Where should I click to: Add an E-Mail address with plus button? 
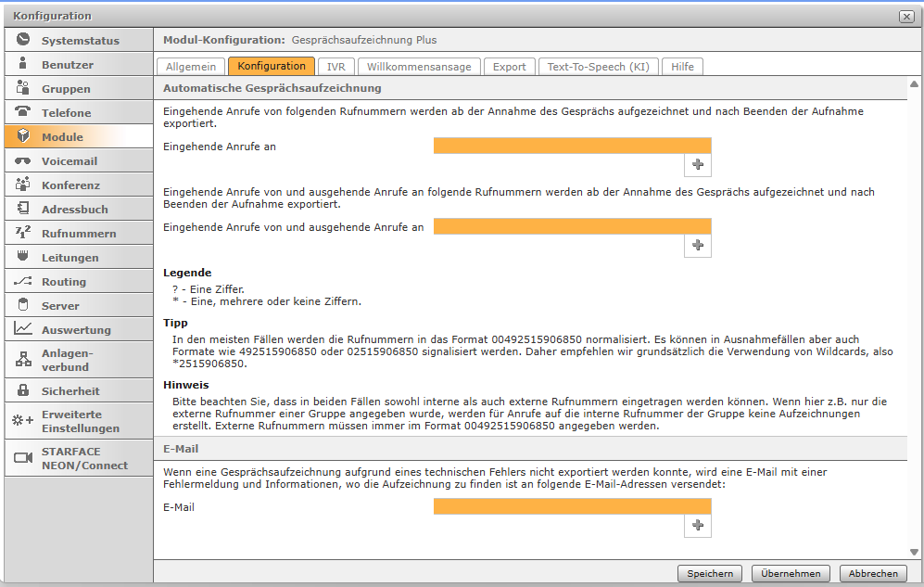(698, 526)
